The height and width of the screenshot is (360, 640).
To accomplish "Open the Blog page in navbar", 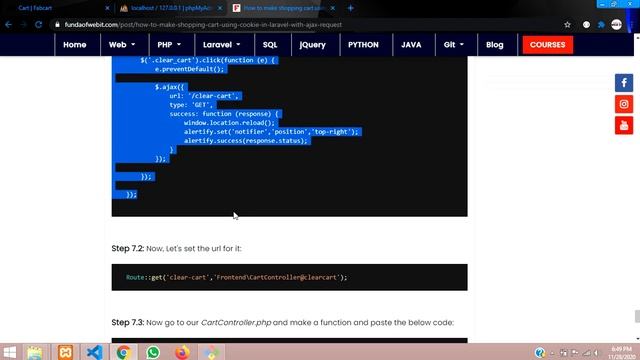I will coord(495,45).
